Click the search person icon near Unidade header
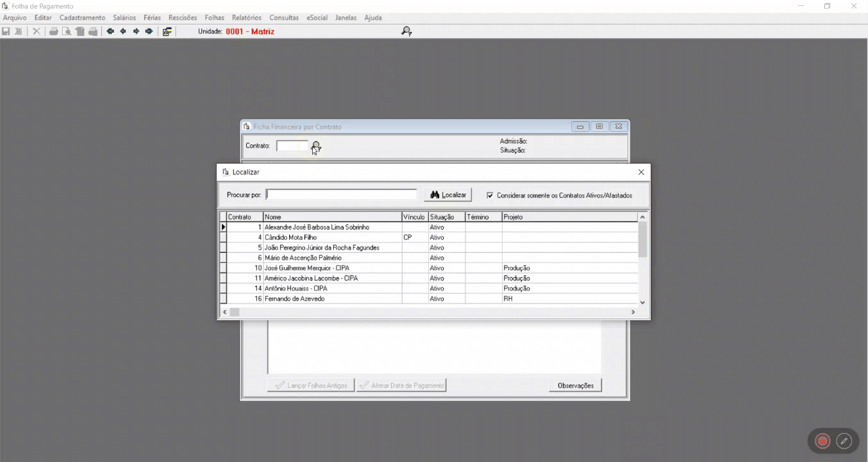This screenshot has width=868, height=462. (x=406, y=30)
